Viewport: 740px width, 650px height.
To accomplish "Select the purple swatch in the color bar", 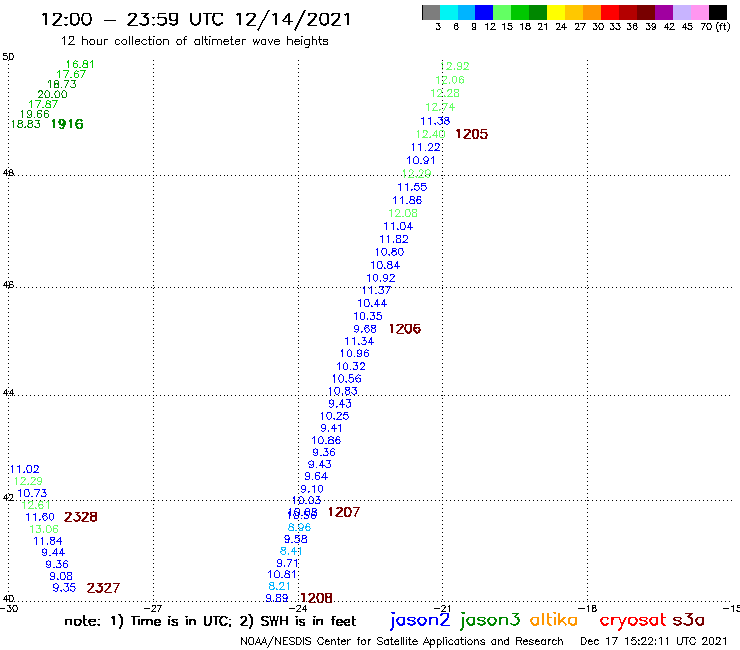I will [x=663, y=12].
